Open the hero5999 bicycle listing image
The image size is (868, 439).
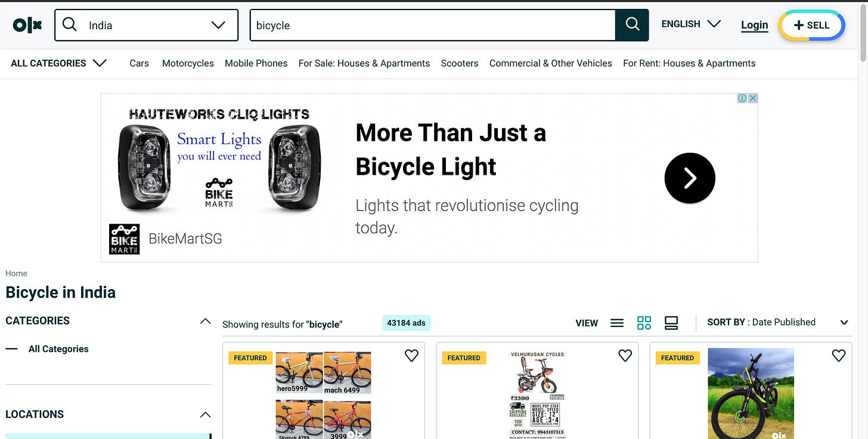(x=324, y=395)
